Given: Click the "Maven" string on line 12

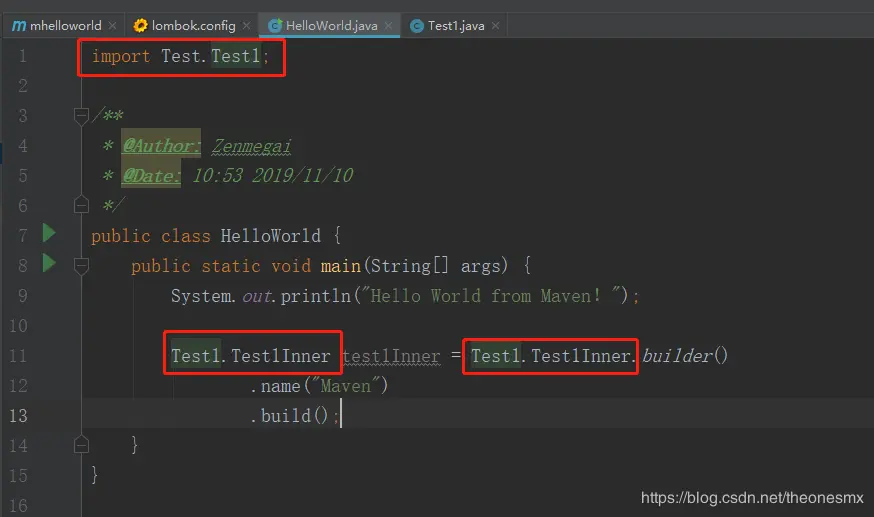Looking at the screenshot, I should tap(346, 386).
